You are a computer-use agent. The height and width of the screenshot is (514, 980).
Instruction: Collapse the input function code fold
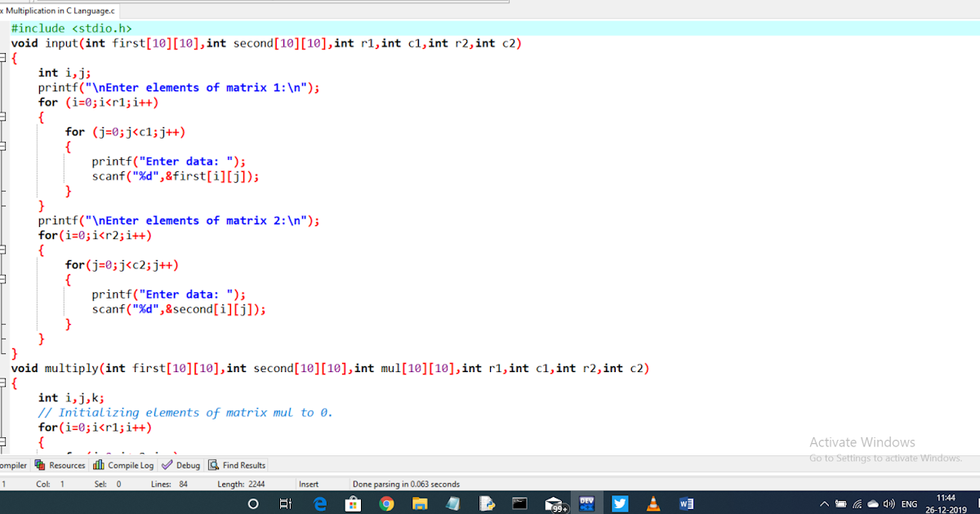point(3,57)
